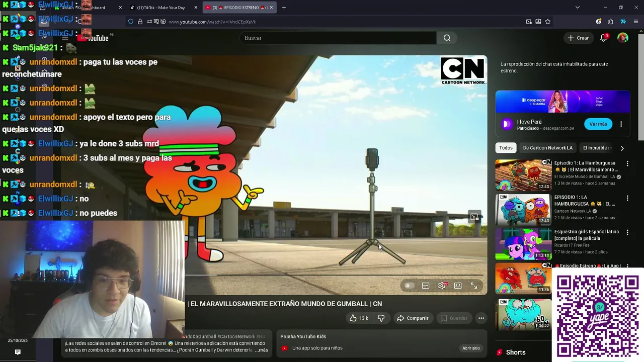This screenshot has width=644, height=362.
Task: Open the Episodio Estreno 11:36 thumbnail
Action: 523,278
